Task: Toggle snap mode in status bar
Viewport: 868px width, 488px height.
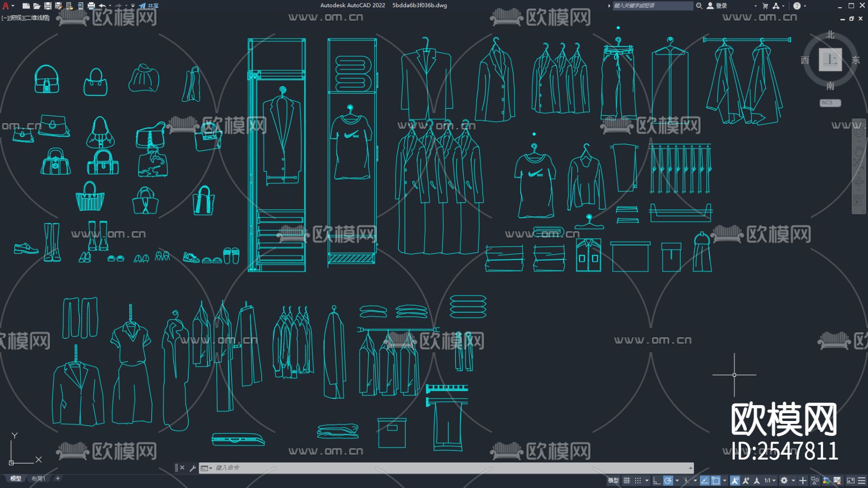Action: click(637, 480)
